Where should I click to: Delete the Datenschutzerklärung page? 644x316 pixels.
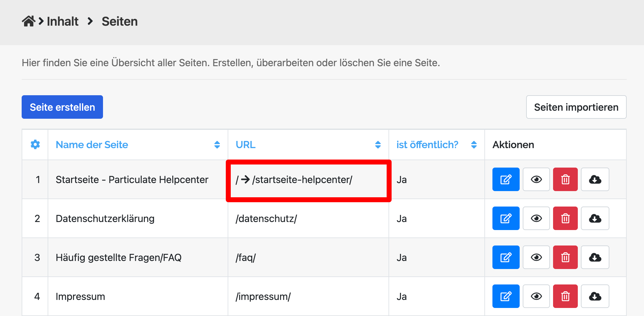coord(565,218)
